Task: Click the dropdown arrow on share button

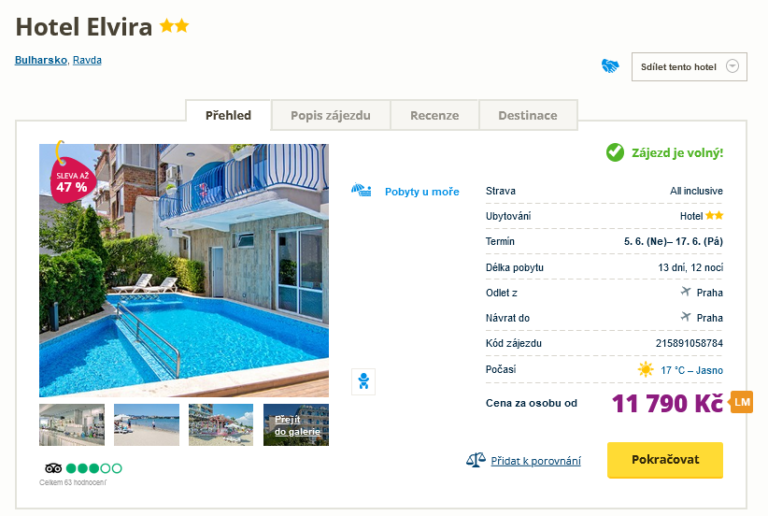Action: coord(732,66)
